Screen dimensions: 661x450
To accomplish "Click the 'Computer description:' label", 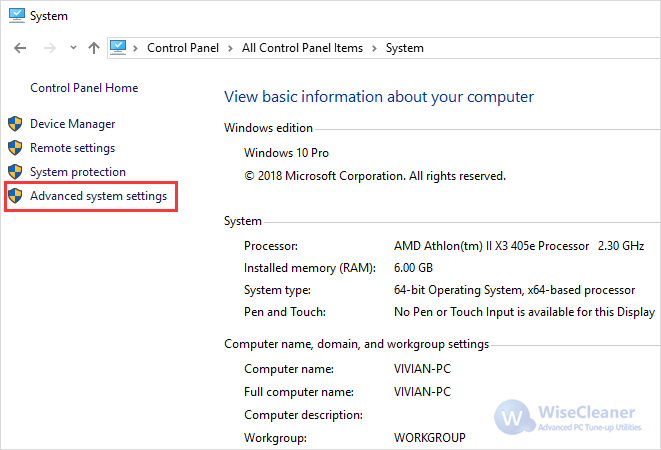I will (304, 415).
